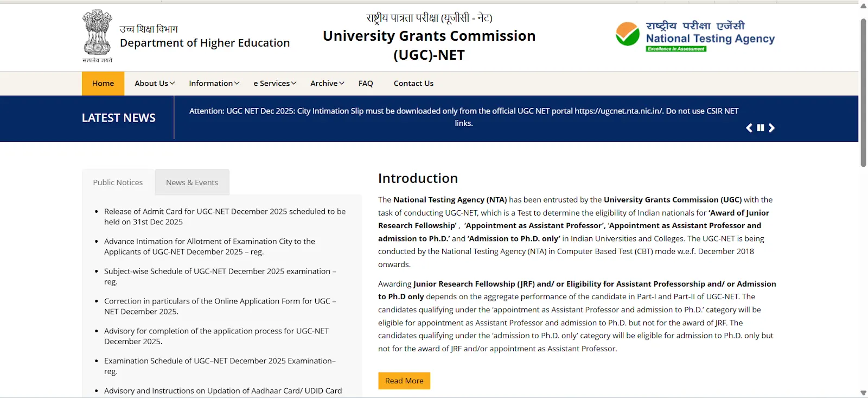Image resolution: width=868 pixels, height=398 pixels.
Task: Expand the About Us dropdown menu
Action: click(155, 83)
